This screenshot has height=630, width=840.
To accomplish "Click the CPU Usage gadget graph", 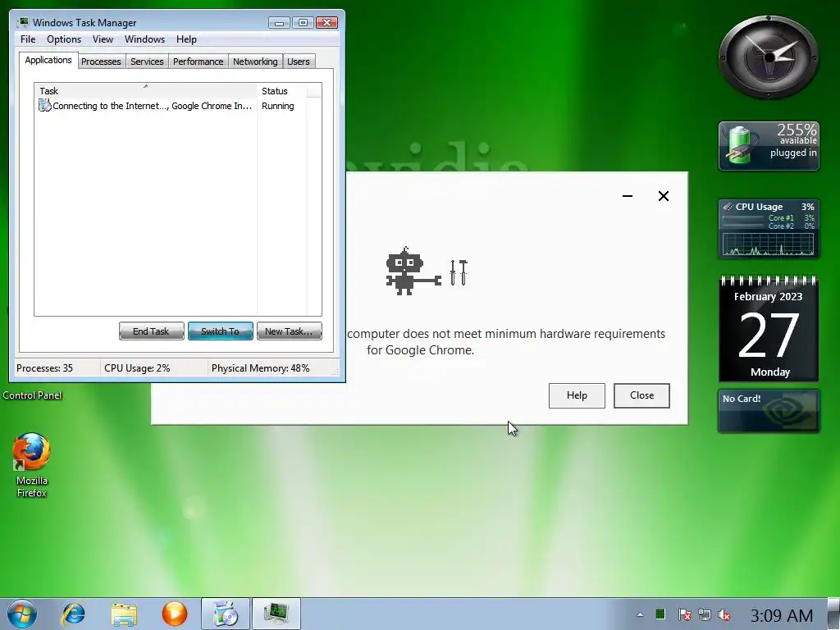I will point(768,244).
